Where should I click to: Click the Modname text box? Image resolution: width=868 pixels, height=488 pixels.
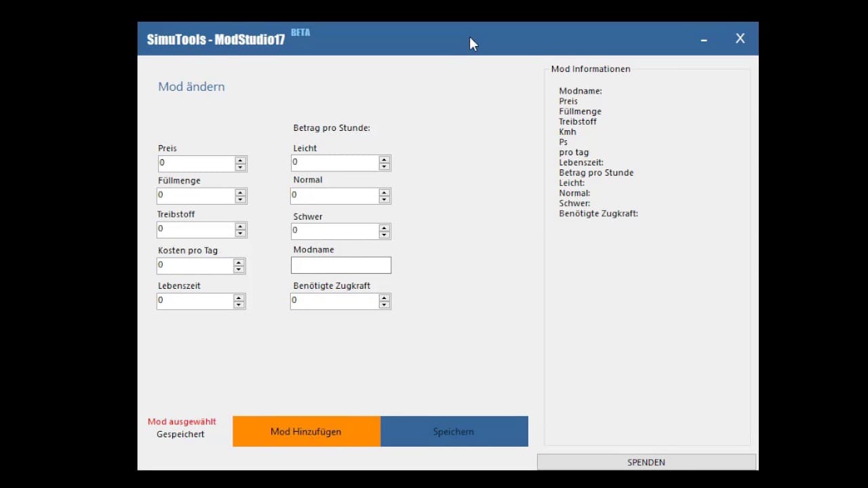pyautogui.click(x=341, y=265)
